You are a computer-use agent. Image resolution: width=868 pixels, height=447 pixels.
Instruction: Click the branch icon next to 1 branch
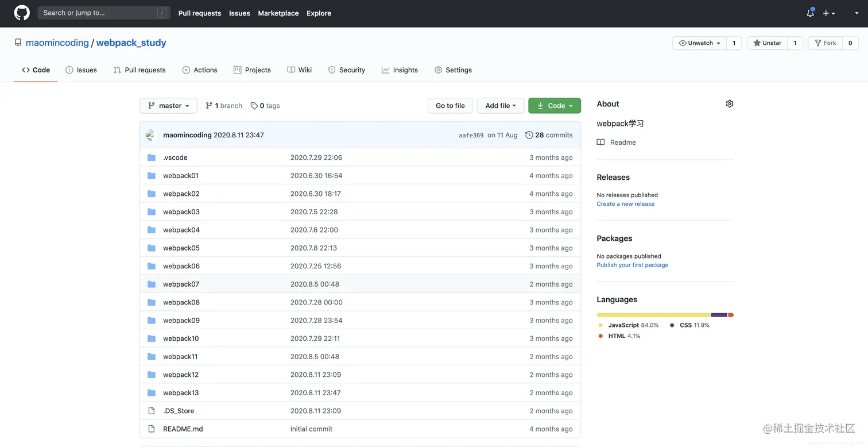pos(209,106)
